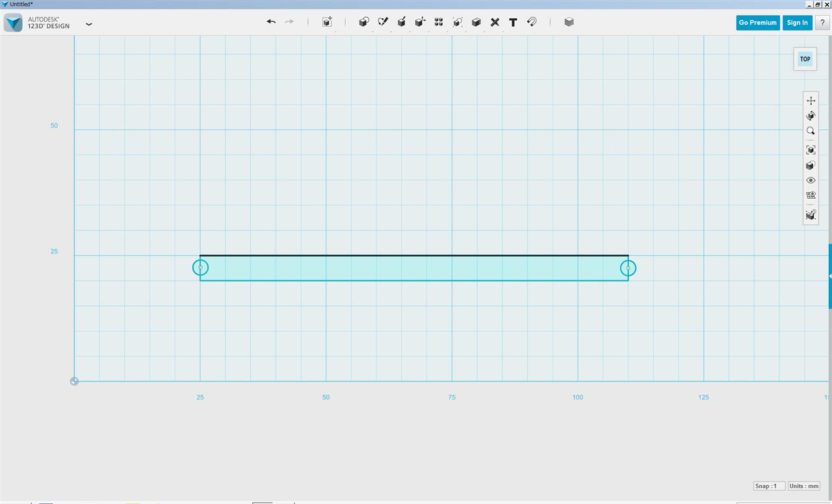Click the Fit view icon

click(811, 150)
